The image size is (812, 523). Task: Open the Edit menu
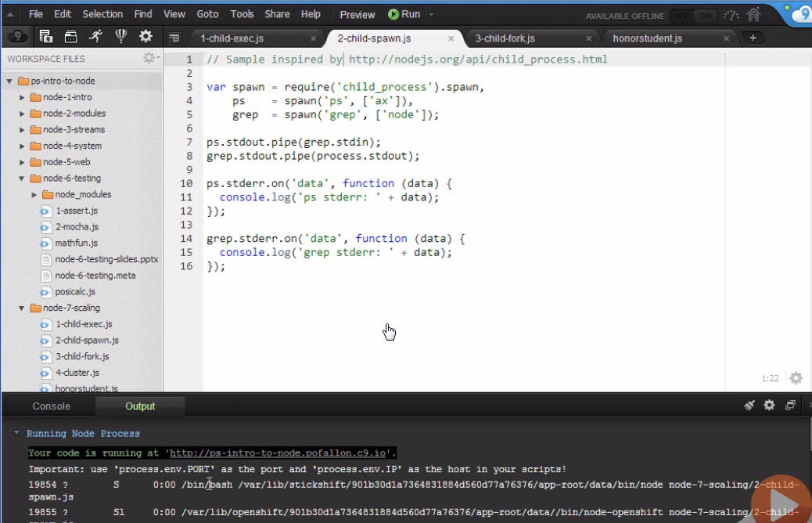62,14
